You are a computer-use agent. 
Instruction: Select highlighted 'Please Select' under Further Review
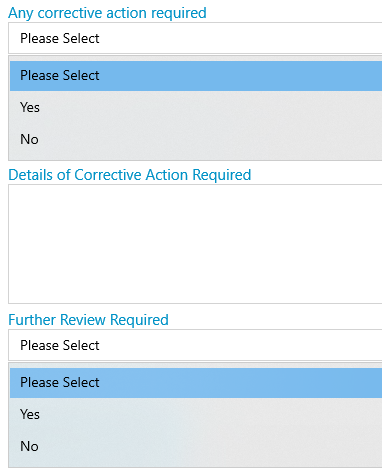(196, 383)
